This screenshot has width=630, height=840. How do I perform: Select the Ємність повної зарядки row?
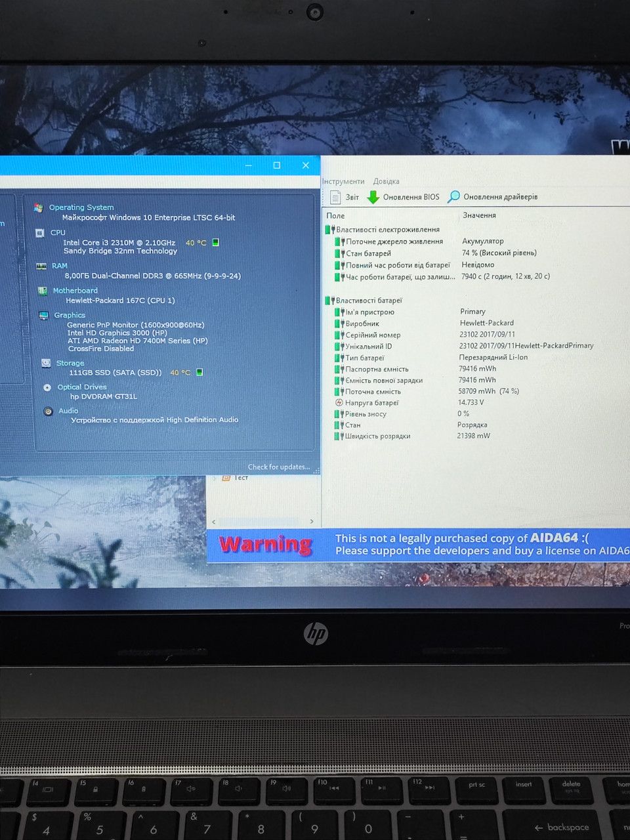tap(415, 381)
